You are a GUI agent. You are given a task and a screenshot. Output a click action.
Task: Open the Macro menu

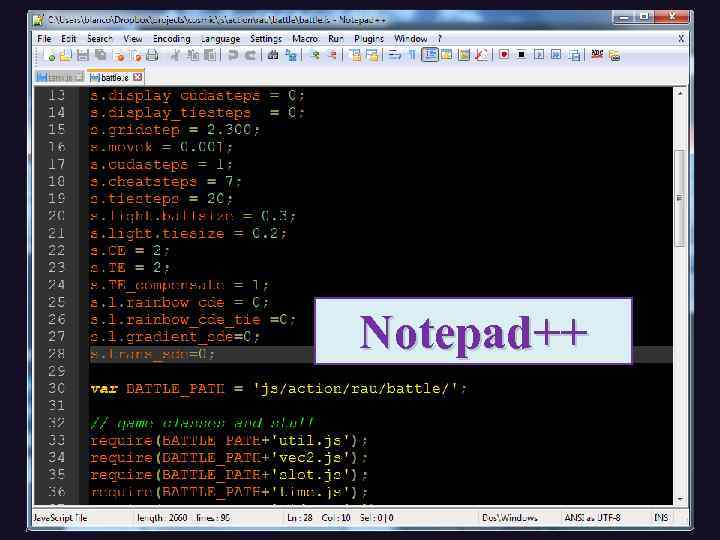[305, 39]
